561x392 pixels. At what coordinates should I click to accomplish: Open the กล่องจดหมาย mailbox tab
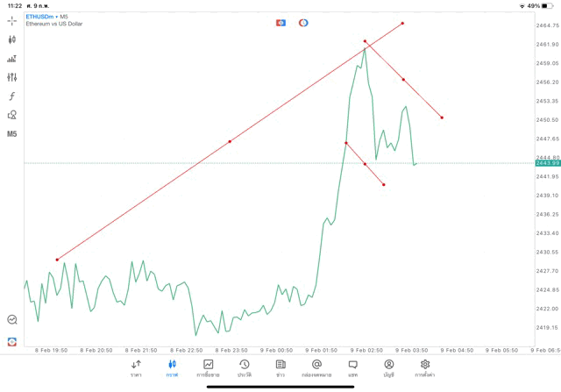pos(316,368)
